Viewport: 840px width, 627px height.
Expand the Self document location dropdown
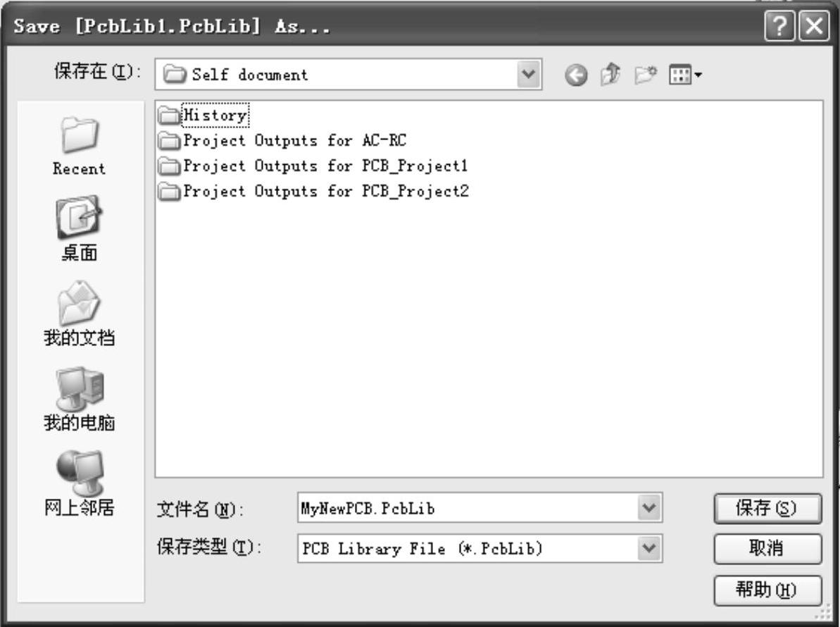click(529, 74)
